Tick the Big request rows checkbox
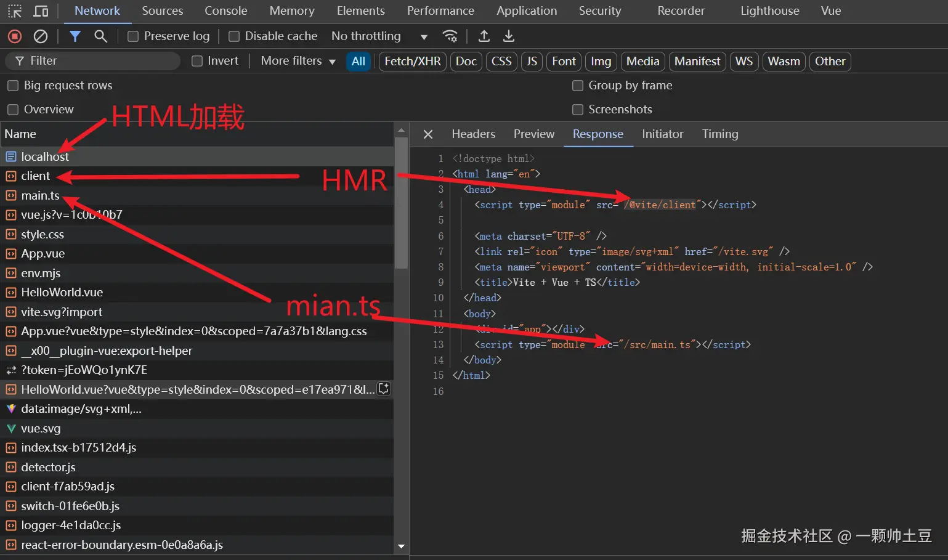This screenshot has height=560, width=948. click(x=13, y=86)
